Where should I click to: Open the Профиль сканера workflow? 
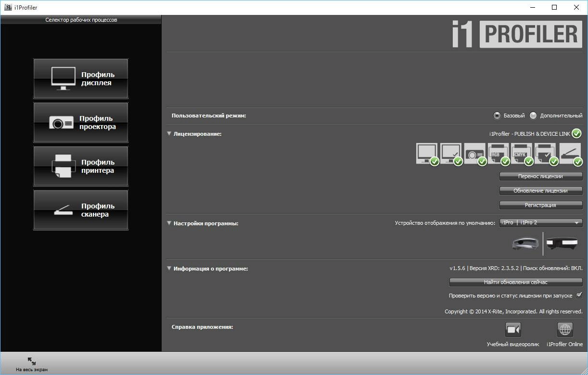point(81,210)
